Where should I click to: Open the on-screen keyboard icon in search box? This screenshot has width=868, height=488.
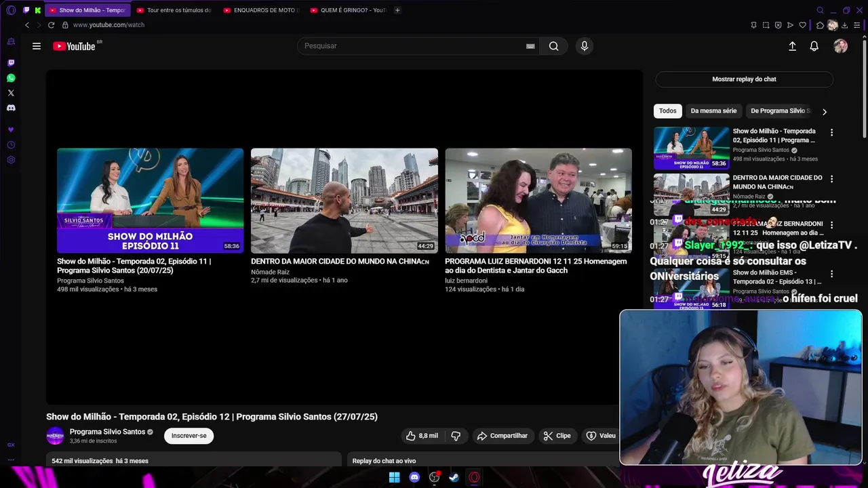coord(530,46)
